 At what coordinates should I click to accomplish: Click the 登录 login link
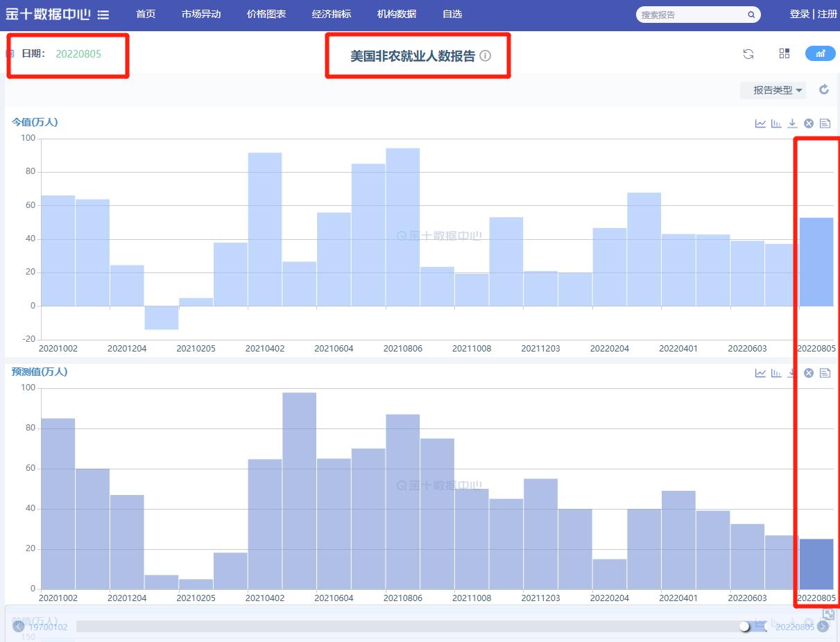(799, 15)
